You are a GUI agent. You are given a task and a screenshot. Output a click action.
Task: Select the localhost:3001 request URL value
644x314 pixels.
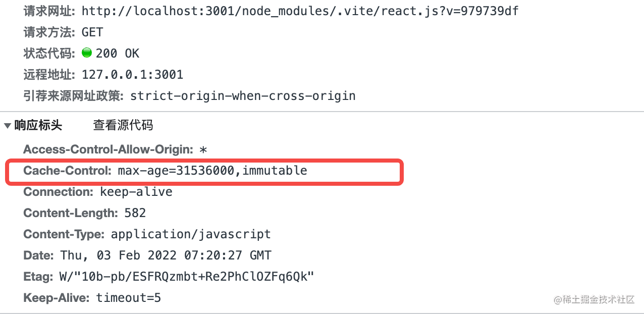tap(300, 11)
